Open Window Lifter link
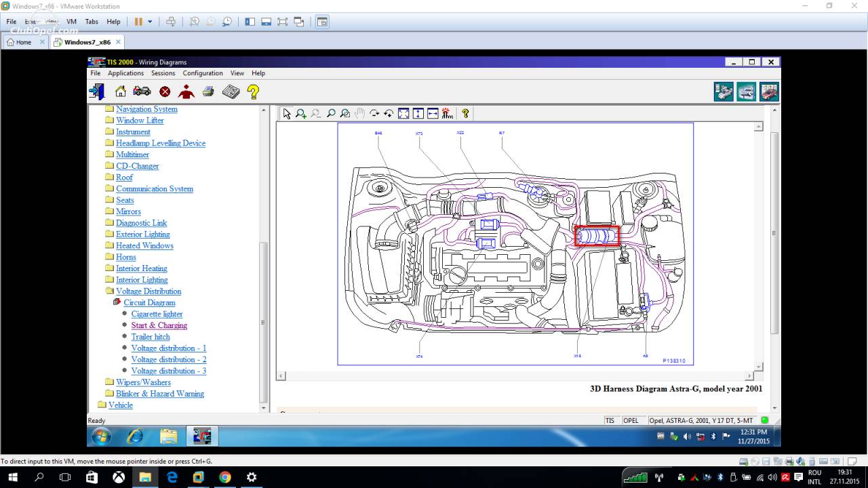Screen dimensions: 868x488 pos(140,121)
